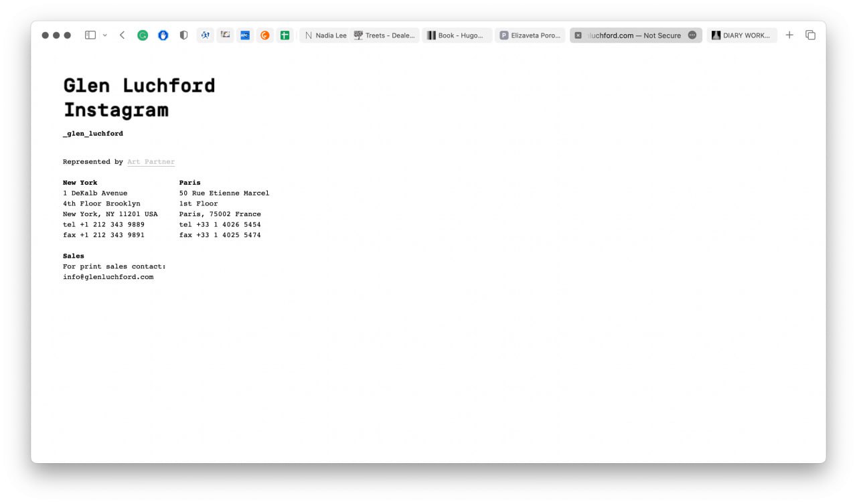This screenshot has height=504, width=857.
Task: Expand the sidebar tab group dropdown
Action: coord(104,35)
